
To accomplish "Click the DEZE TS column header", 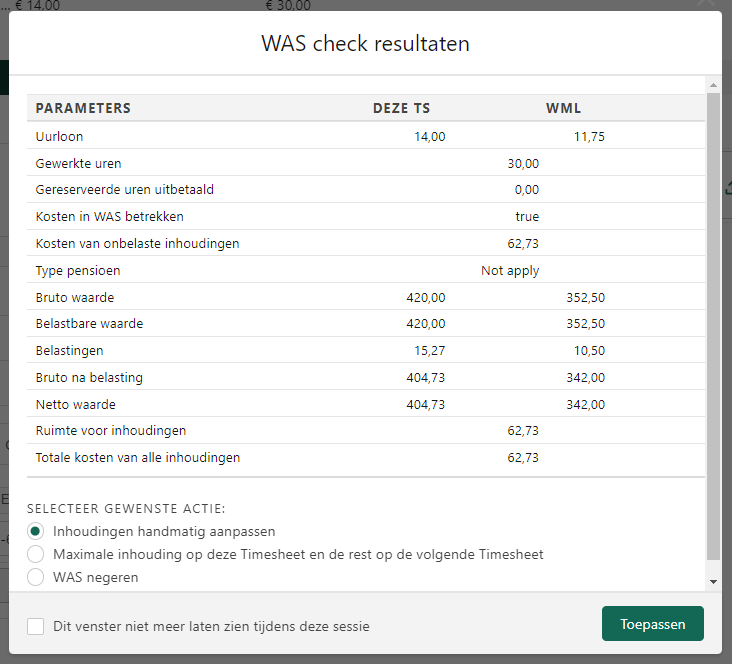I will click(x=401, y=108).
